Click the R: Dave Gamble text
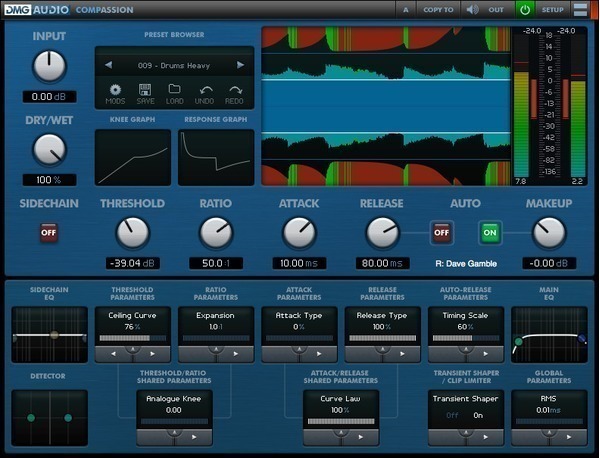Screen dimensions: 600x458 coord(466,264)
